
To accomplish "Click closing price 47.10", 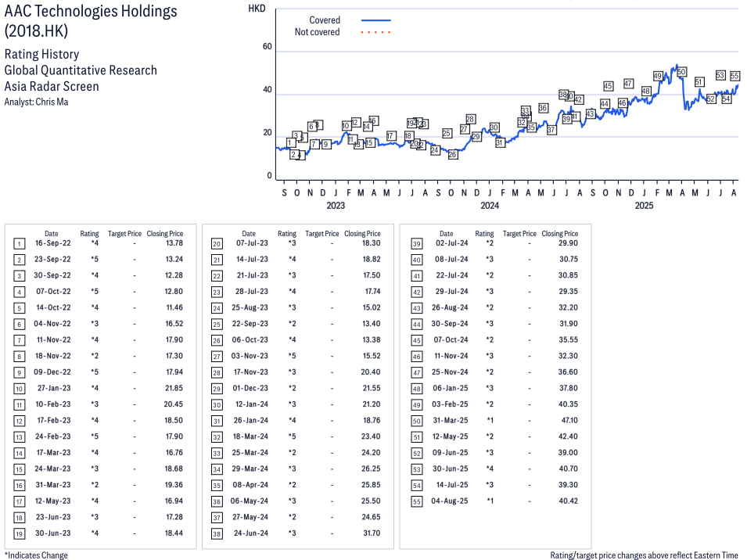I will (x=569, y=421).
